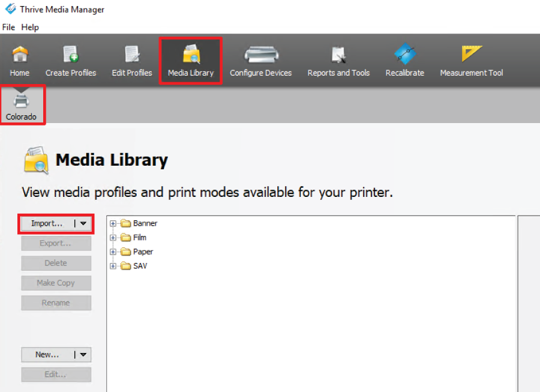This screenshot has width=540, height=392.
Task: Click the Import... button
Action: click(x=47, y=223)
